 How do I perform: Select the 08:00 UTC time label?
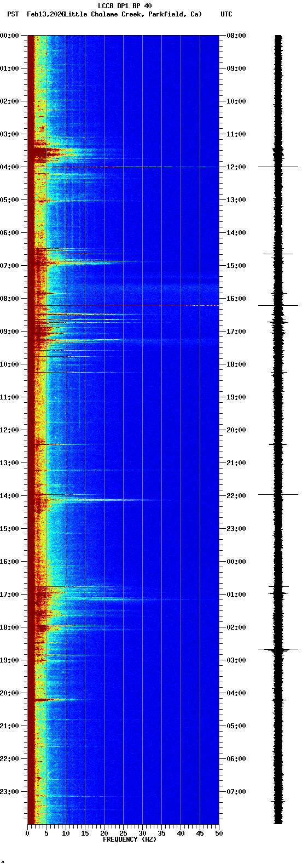click(x=237, y=36)
